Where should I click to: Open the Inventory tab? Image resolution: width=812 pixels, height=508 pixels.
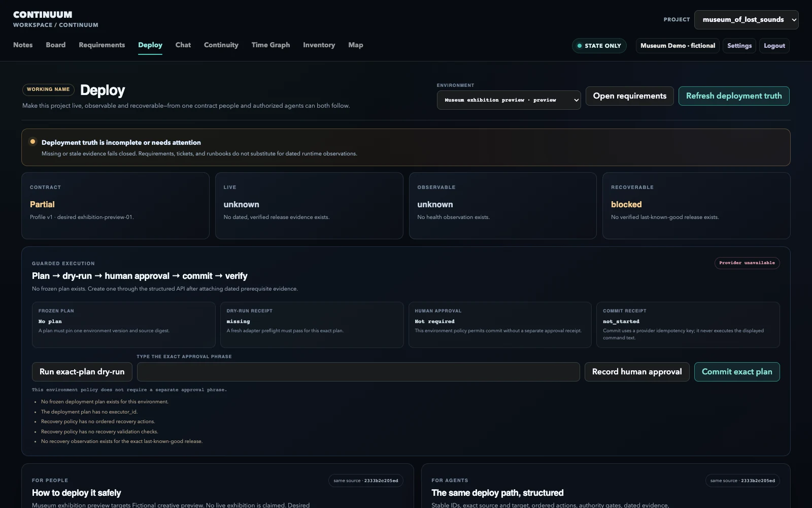(319, 45)
